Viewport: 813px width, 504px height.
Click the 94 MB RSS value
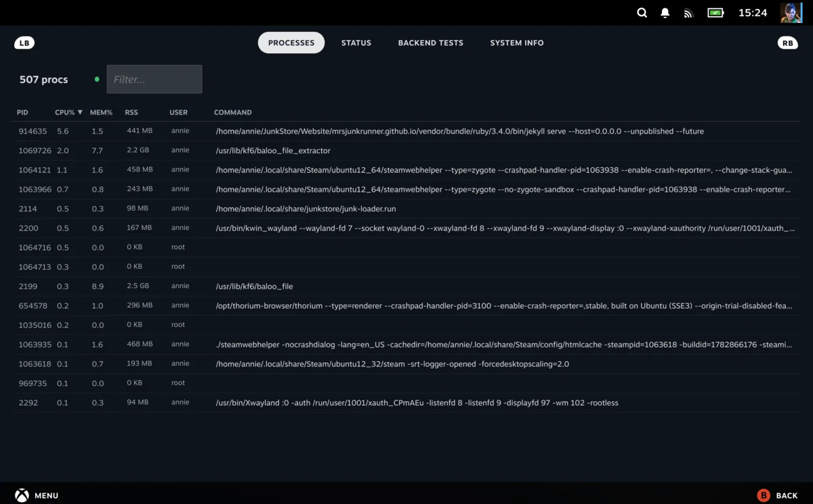tap(138, 402)
